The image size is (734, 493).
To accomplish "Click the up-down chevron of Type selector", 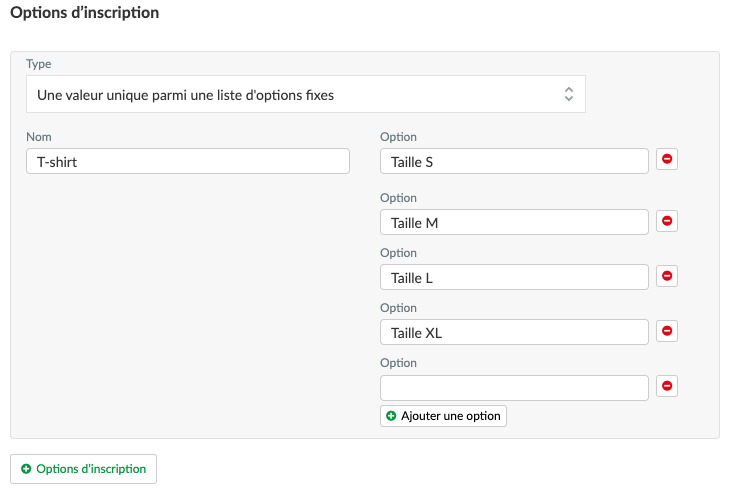I will [x=569, y=94].
